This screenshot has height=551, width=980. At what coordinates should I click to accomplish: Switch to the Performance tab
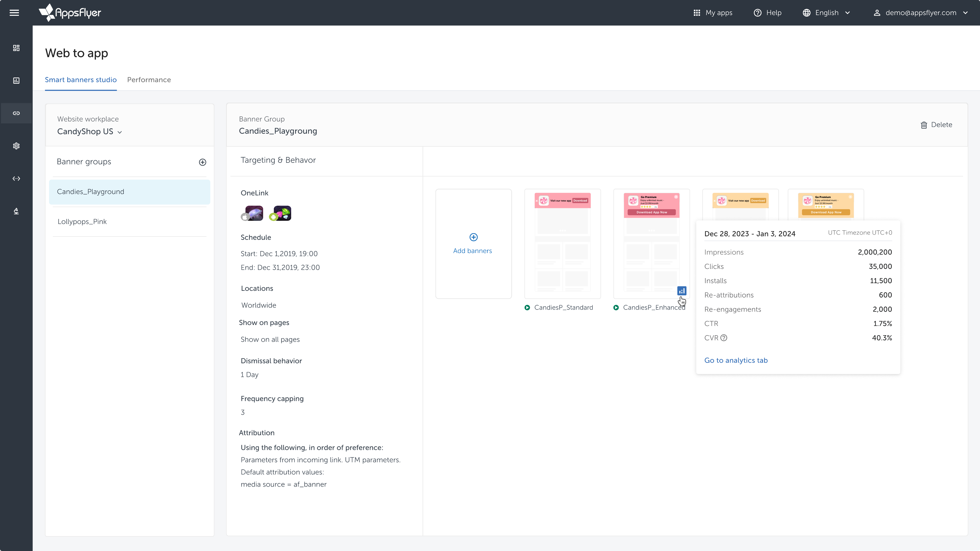[x=149, y=80]
